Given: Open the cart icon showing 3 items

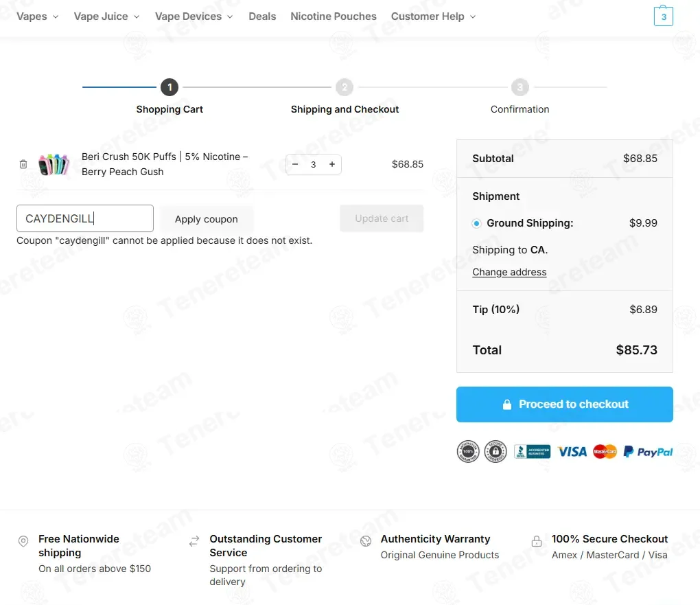Looking at the screenshot, I should click(x=663, y=16).
